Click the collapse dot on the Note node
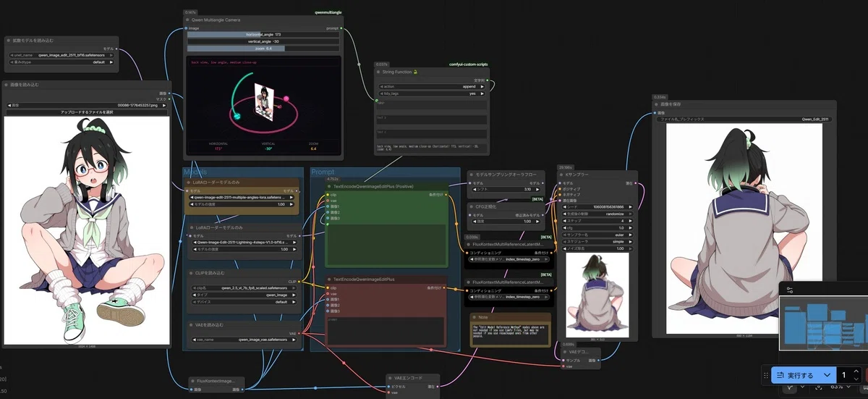868x399 pixels. [x=474, y=316]
